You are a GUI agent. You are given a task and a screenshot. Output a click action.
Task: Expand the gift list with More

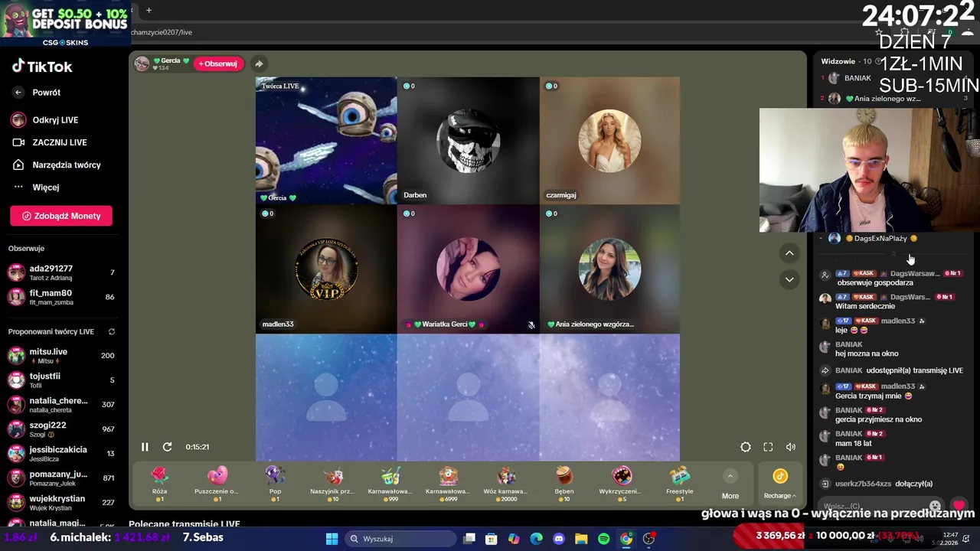click(x=730, y=485)
